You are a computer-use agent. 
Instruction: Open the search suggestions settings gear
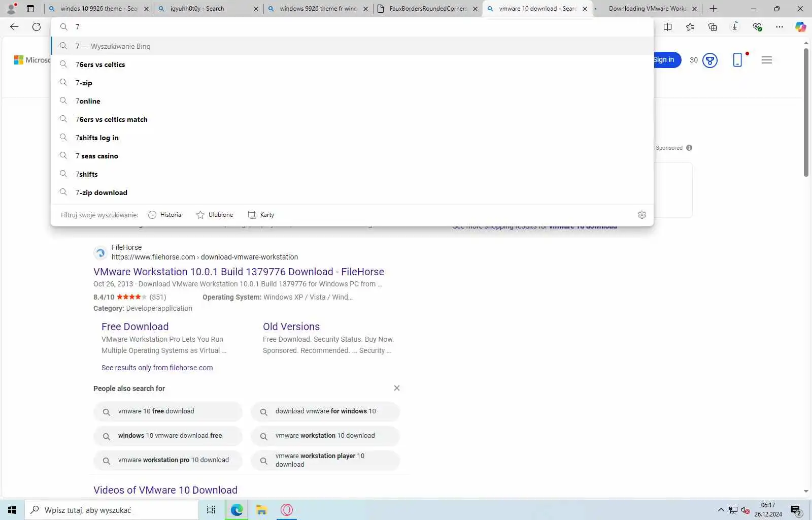(642, 215)
